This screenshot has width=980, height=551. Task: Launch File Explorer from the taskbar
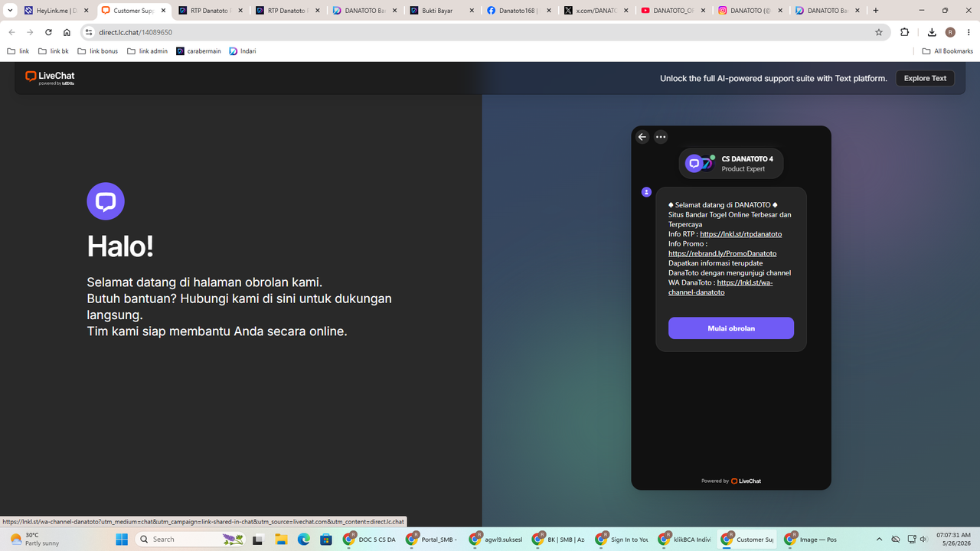point(280,540)
